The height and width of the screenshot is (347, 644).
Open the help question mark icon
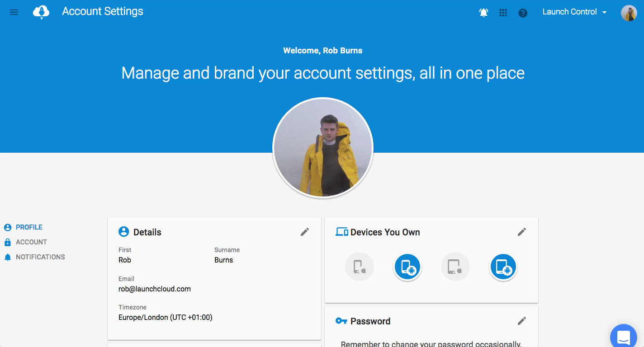coord(523,13)
